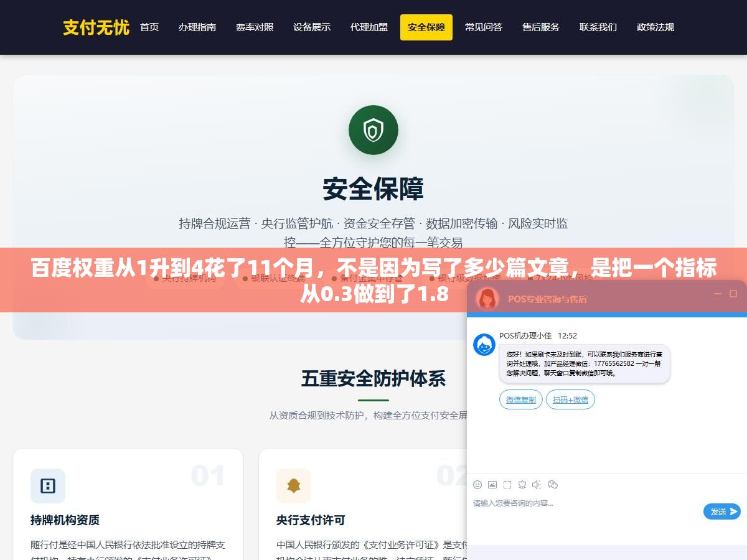The width and height of the screenshot is (747, 560).
Task: Click the 央行支付许可 card title
Action: [311, 520]
